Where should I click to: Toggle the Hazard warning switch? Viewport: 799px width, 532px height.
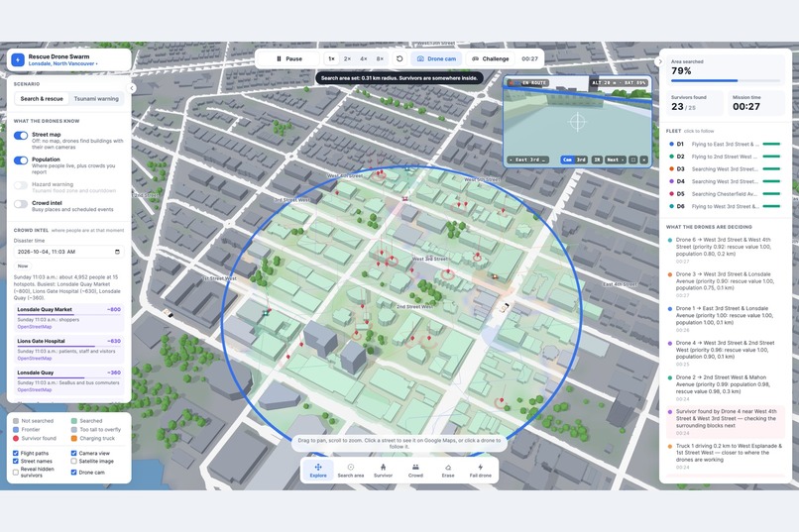click(21, 185)
